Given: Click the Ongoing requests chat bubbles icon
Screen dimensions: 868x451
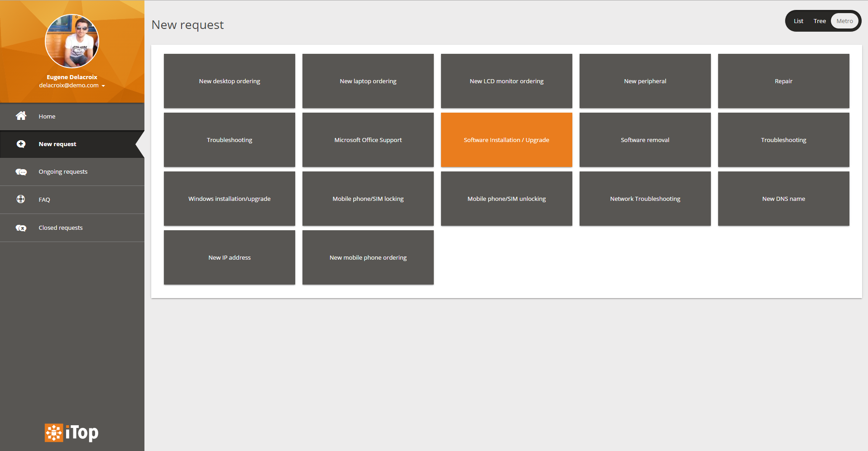Looking at the screenshot, I should (x=21, y=172).
